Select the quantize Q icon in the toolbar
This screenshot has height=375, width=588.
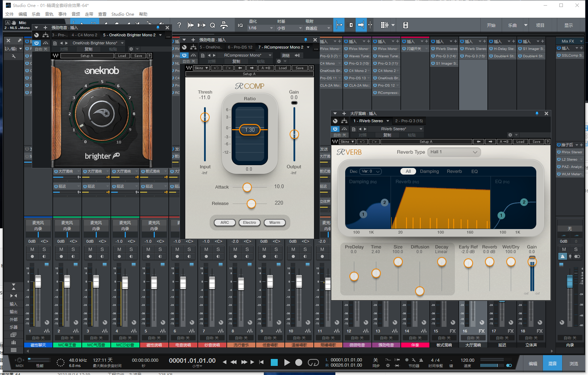212,25
